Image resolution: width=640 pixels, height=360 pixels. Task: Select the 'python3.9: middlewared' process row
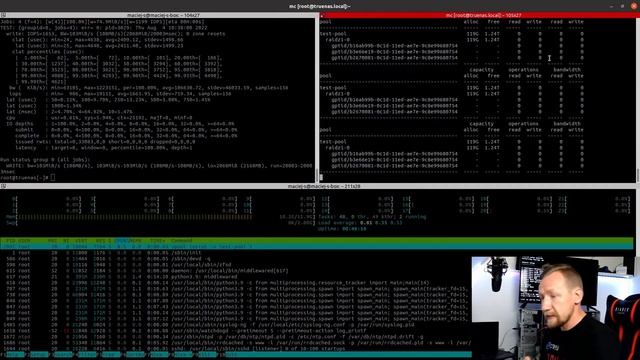(x=235, y=277)
